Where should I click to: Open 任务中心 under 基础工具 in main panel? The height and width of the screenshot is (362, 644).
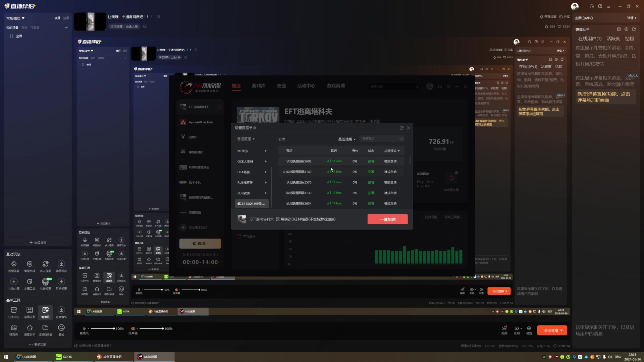(14, 312)
